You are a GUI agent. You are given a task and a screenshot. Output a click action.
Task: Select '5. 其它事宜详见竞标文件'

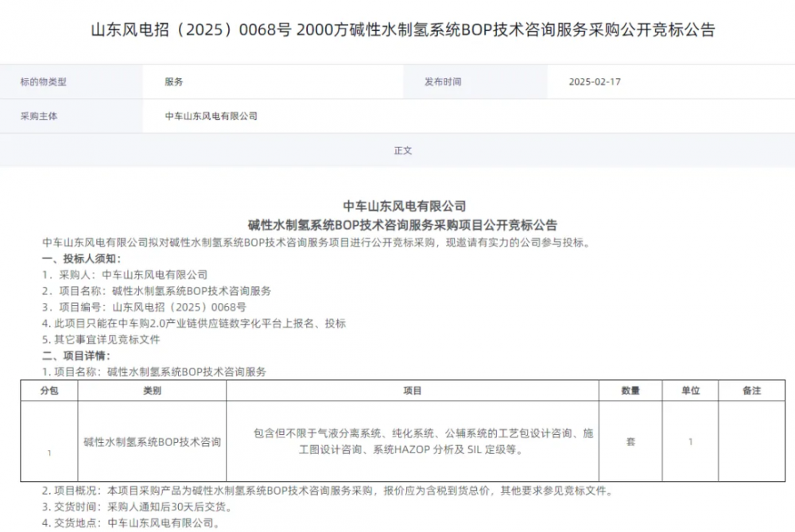[101, 340]
